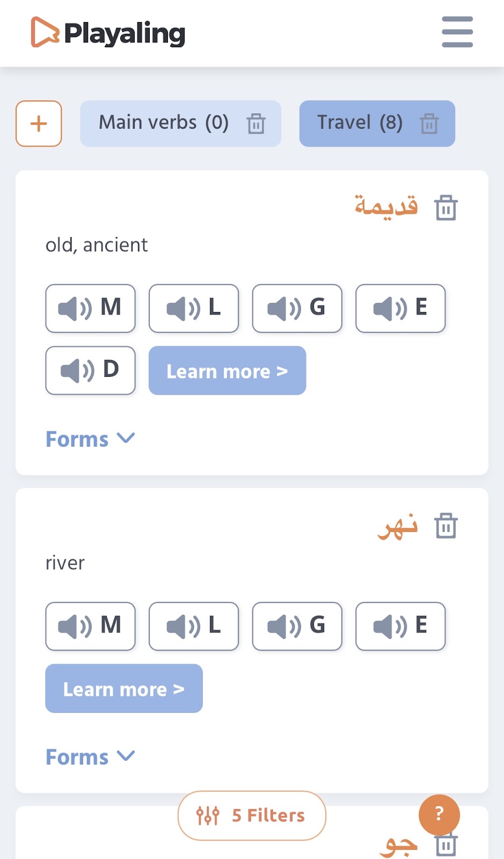504x859 pixels.
Task: Delete the نهر word card
Action: (445, 526)
